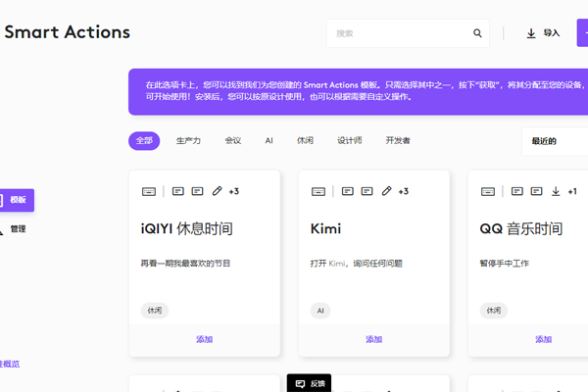Click download icon on QQ 音乐时间 card
Viewport: 588px width, 392px height.
pos(556,191)
